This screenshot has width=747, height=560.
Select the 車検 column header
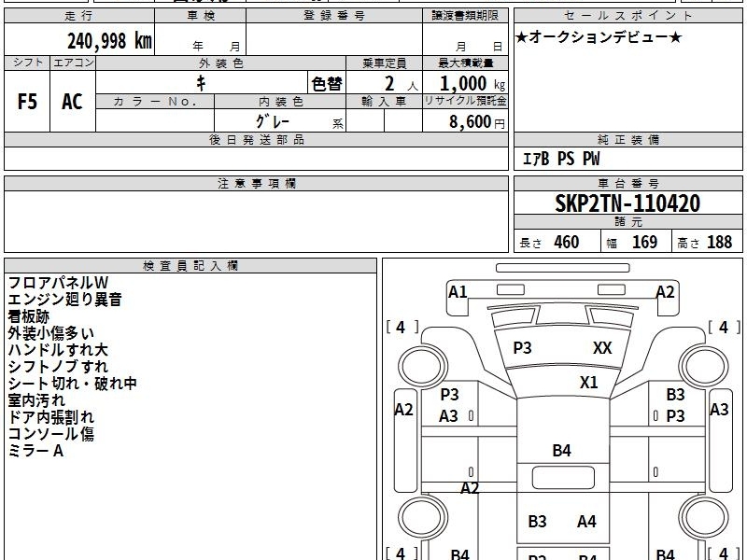point(201,16)
